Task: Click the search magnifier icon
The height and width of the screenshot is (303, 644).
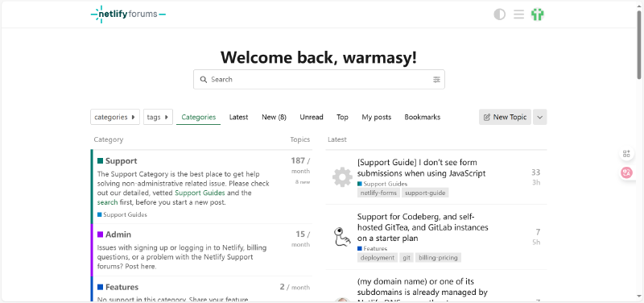Action: point(204,80)
